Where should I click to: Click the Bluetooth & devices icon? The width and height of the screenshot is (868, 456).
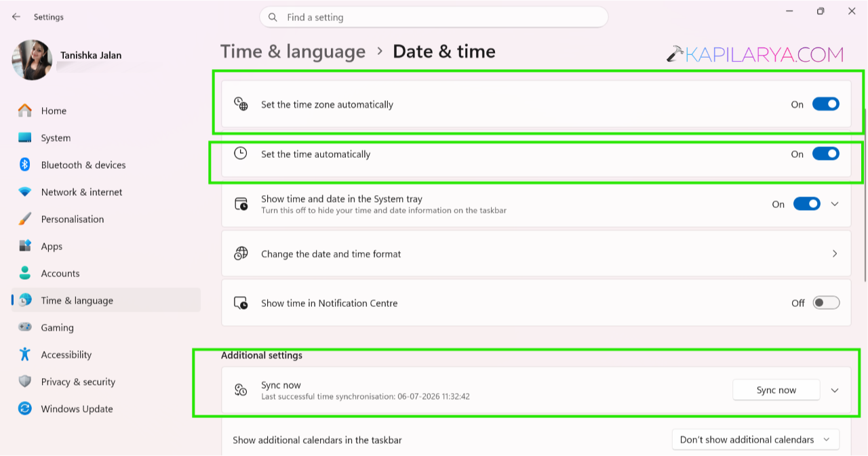coord(25,165)
